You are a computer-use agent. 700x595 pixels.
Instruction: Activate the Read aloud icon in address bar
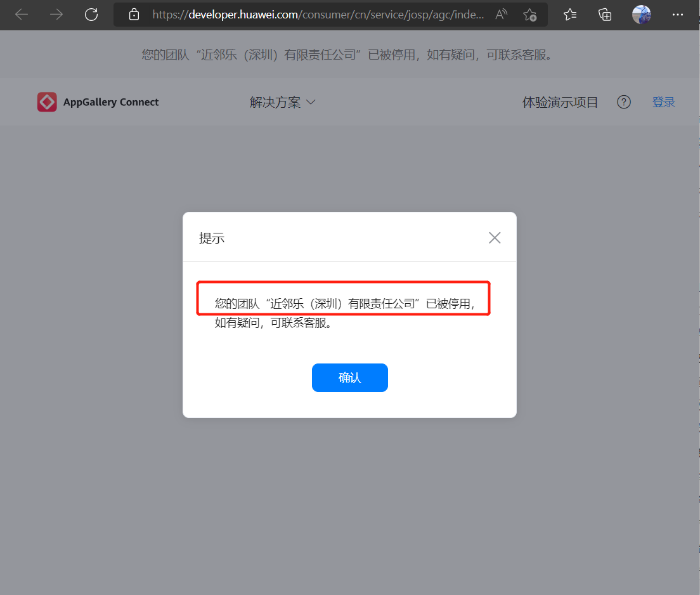click(x=502, y=15)
